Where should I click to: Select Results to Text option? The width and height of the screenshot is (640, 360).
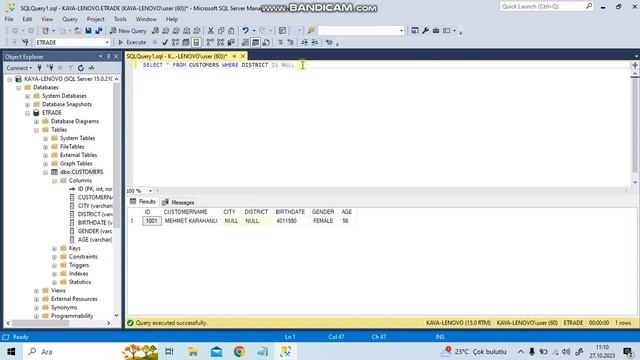click(245, 42)
